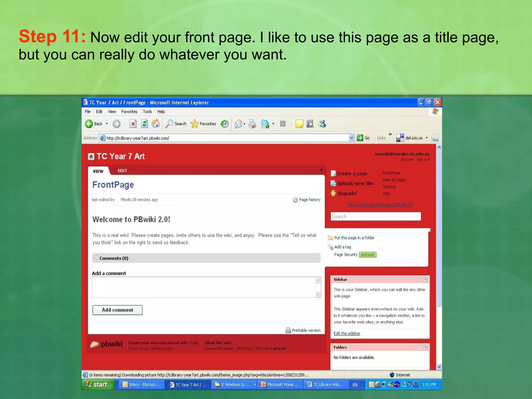
Task: Click the Printable version printer icon
Action: pos(288,330)
